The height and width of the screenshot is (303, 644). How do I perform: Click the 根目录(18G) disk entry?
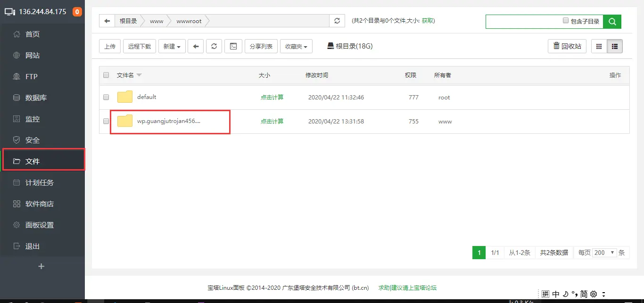tap(350, 46)
